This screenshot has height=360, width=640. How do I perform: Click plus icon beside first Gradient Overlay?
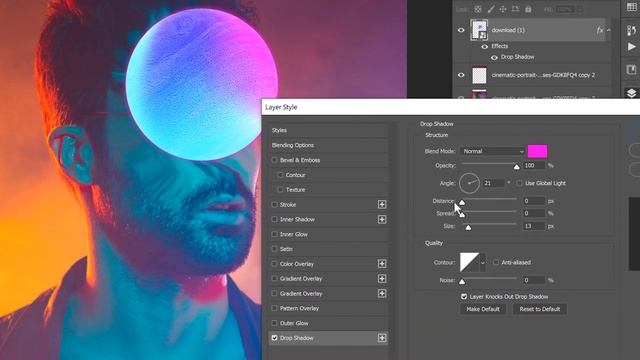click(x=382, y=278)
